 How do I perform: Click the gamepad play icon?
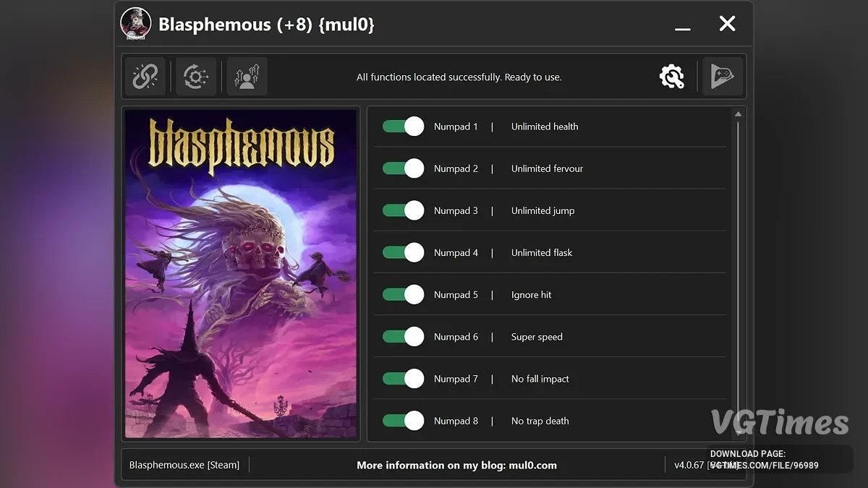pos(723,77)
